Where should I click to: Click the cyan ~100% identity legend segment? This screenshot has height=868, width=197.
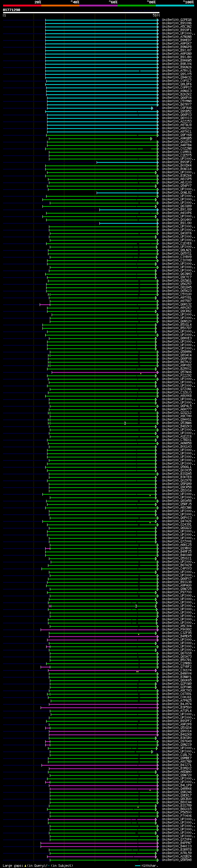click(x=175, y=6)
